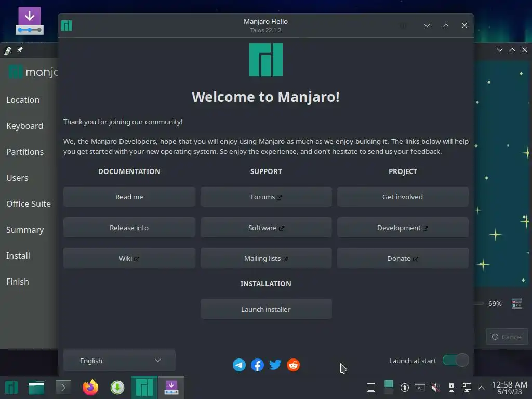Select Summary step in installer sidebar
This screenshot has width=532, height=399.
[25, 230]
